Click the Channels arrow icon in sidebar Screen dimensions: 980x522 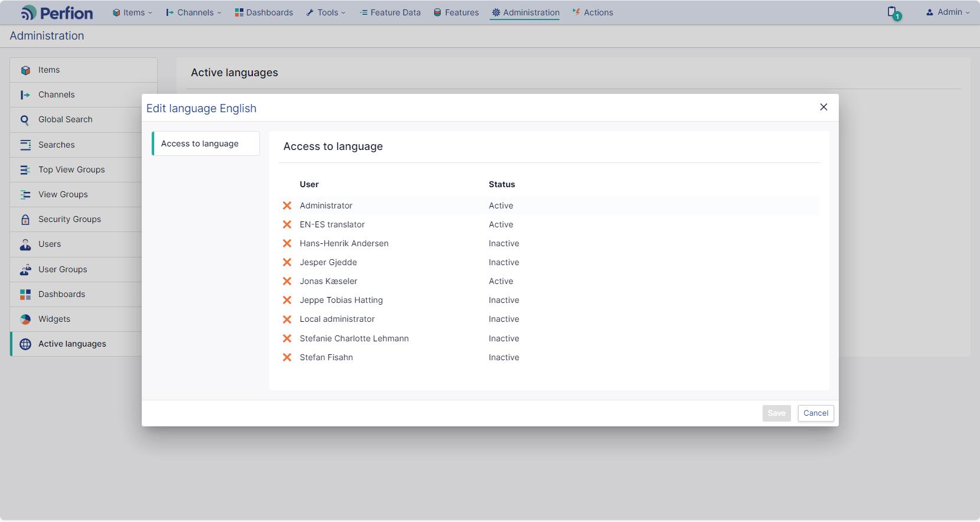click(25, 95)
